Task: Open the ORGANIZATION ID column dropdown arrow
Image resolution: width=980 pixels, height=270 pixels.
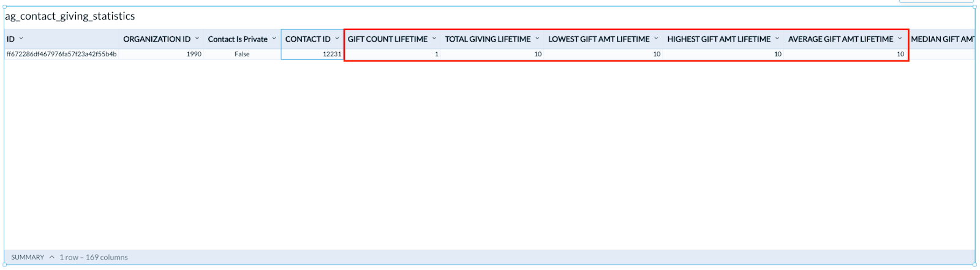Action: pyautogui.click(x=197, y=39)
